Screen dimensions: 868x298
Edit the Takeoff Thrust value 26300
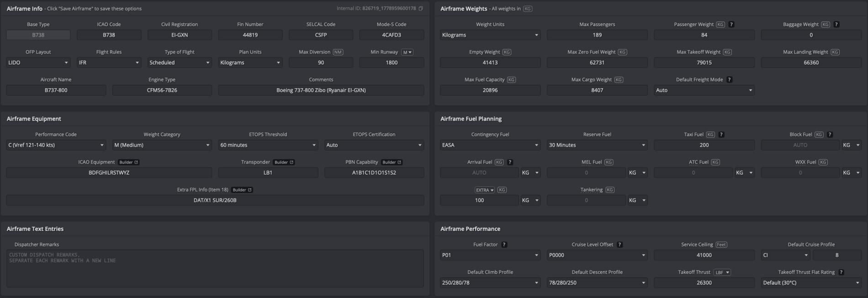[704, 282]
